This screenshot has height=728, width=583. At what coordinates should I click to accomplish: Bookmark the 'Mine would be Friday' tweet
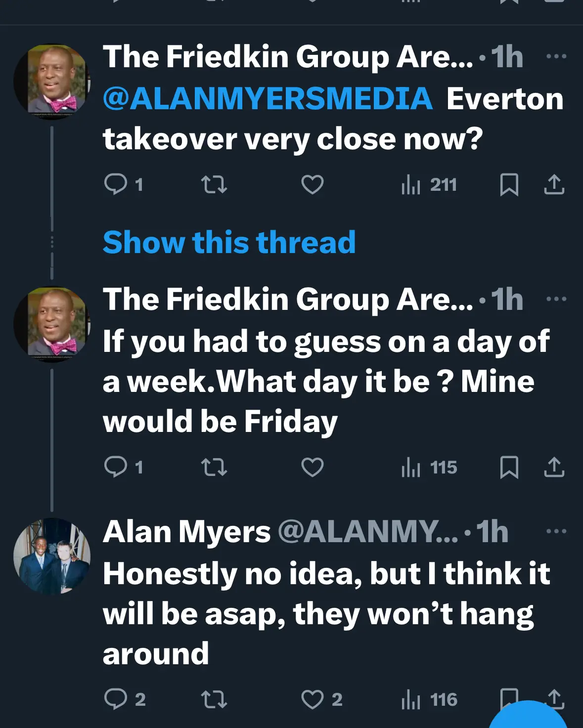pos(509,467)
